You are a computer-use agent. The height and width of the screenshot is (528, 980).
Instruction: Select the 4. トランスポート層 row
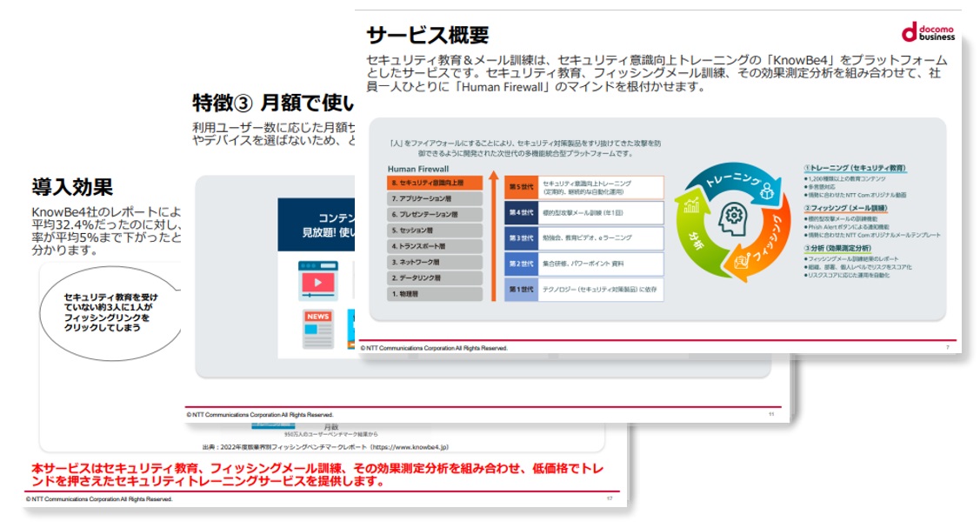tap(435, 246)
